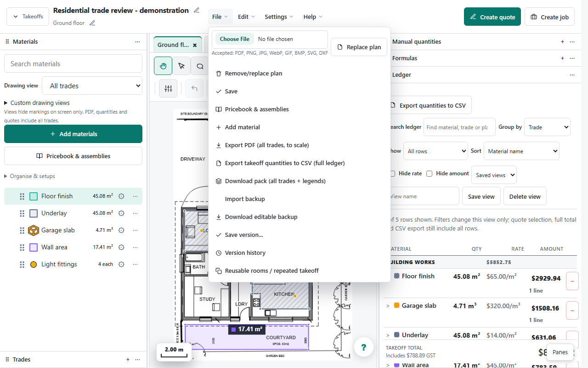Image resolution: width=588 pixels, height=368 pixels.
Task: Open the Drawing view All trades dropdown
Action: (92, 86)
